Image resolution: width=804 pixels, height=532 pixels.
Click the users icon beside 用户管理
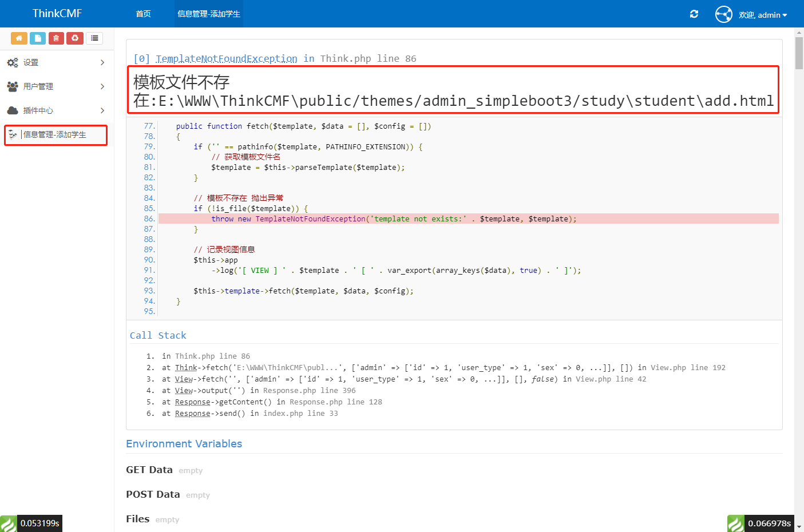click(13, 86)
